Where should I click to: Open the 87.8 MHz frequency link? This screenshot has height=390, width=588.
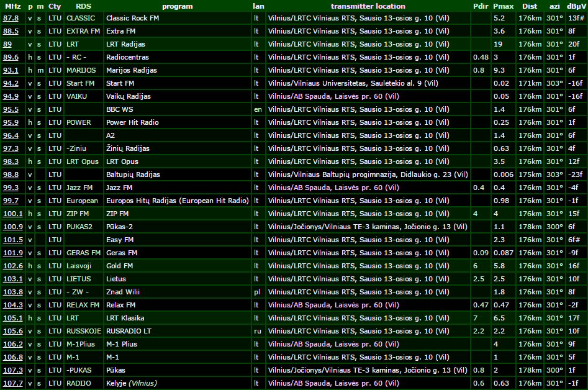pyautogui.click(x=11, y=18)
